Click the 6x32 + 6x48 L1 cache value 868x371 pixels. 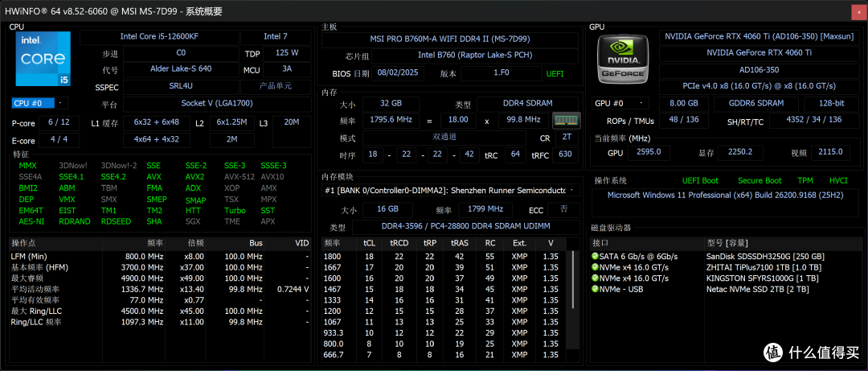(x=157, y=122)
